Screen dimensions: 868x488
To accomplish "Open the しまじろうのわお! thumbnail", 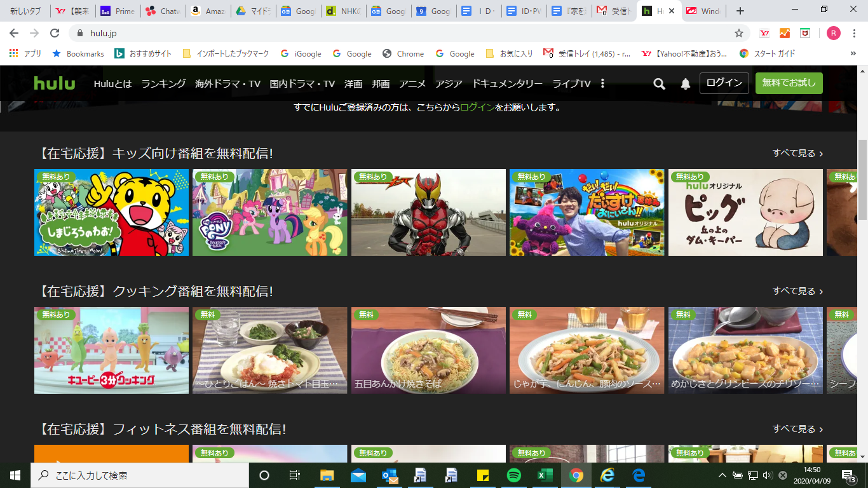I will [x=111, y=212].
